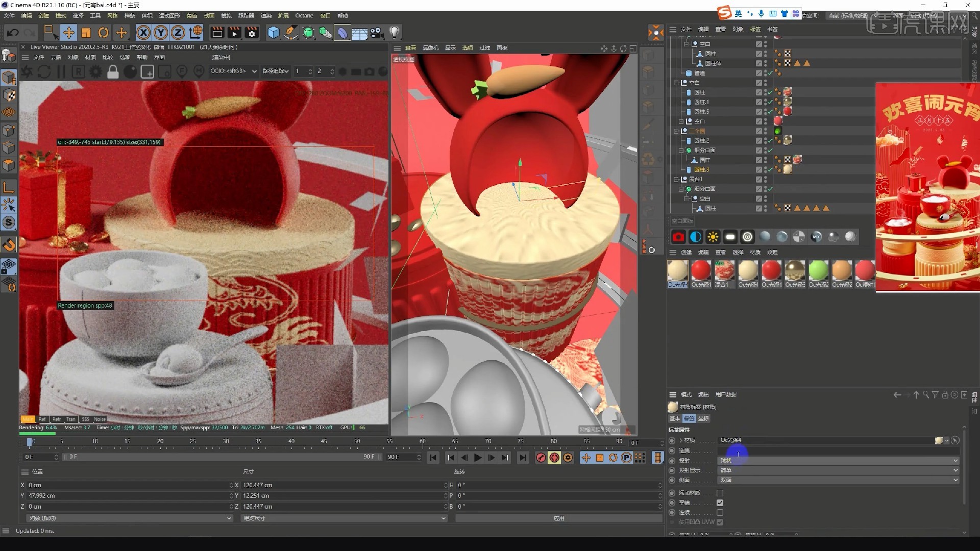Toggle the X axis lock
Screen dimensions: 980x551
tap(144, 33)
